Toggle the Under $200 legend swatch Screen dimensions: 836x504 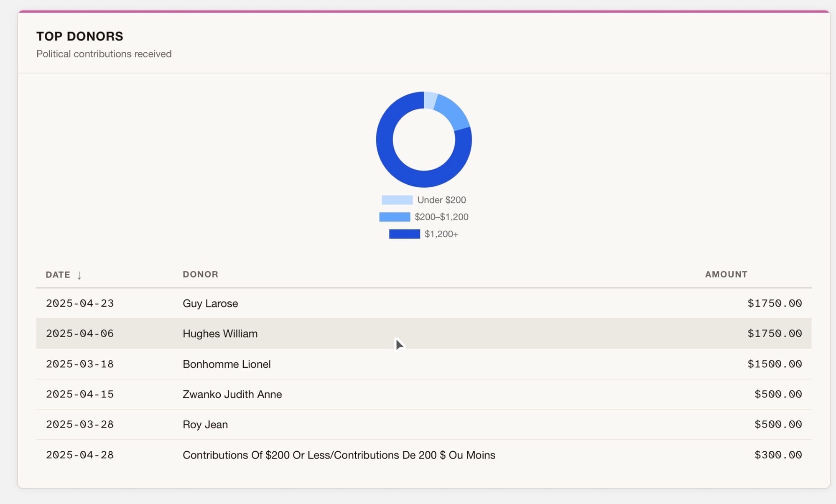(397, 200)
